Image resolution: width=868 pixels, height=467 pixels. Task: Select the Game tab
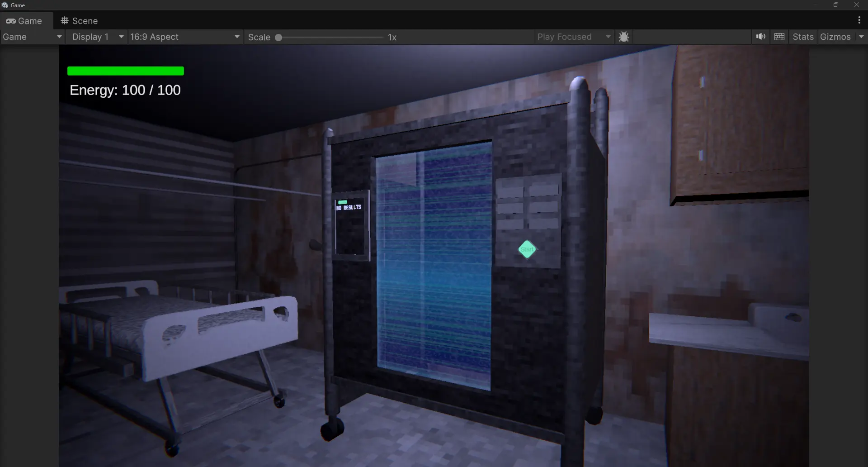point(29,21)
